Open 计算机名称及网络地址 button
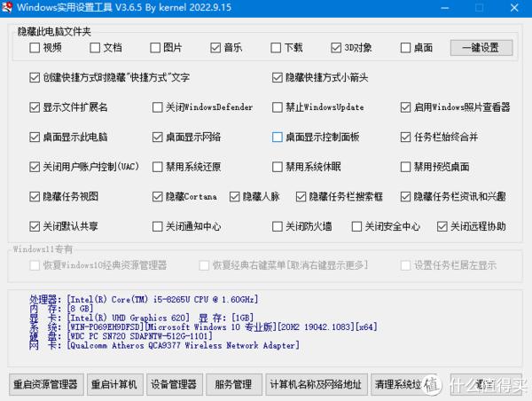 (x=317, y=385)
